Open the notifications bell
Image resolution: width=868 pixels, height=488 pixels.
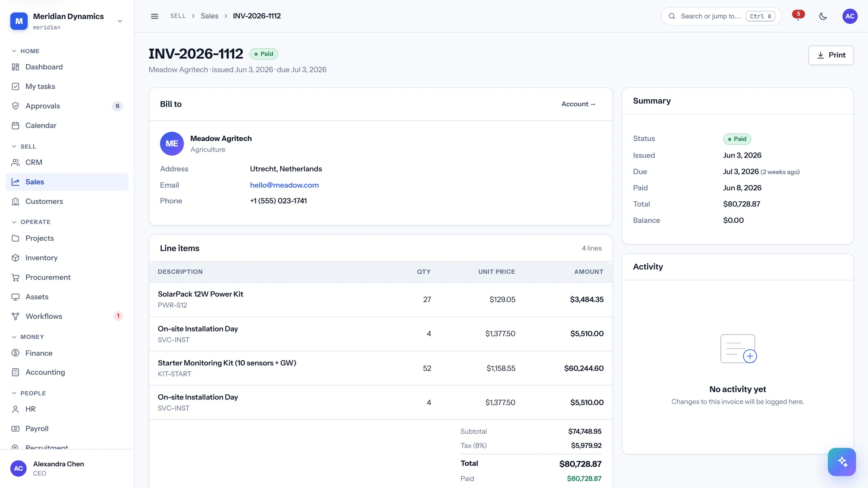click(798, 16)
